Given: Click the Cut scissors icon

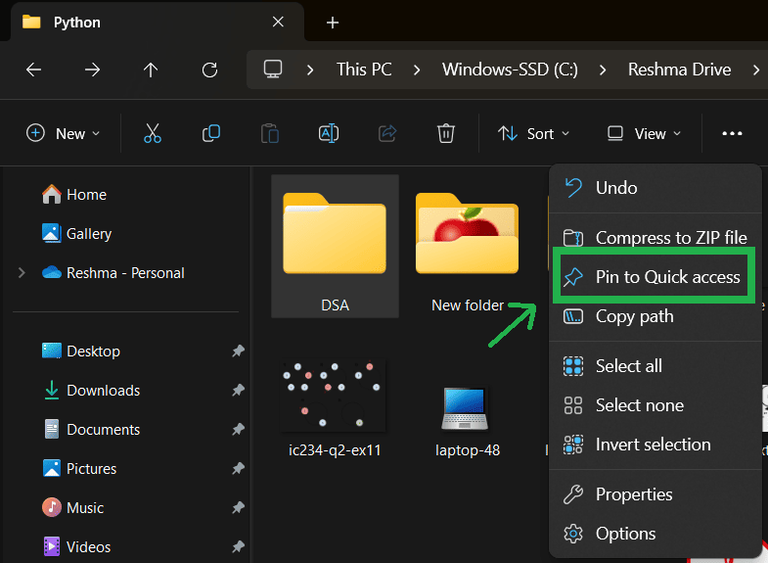Looking at the screenshot, I should 152,133.
